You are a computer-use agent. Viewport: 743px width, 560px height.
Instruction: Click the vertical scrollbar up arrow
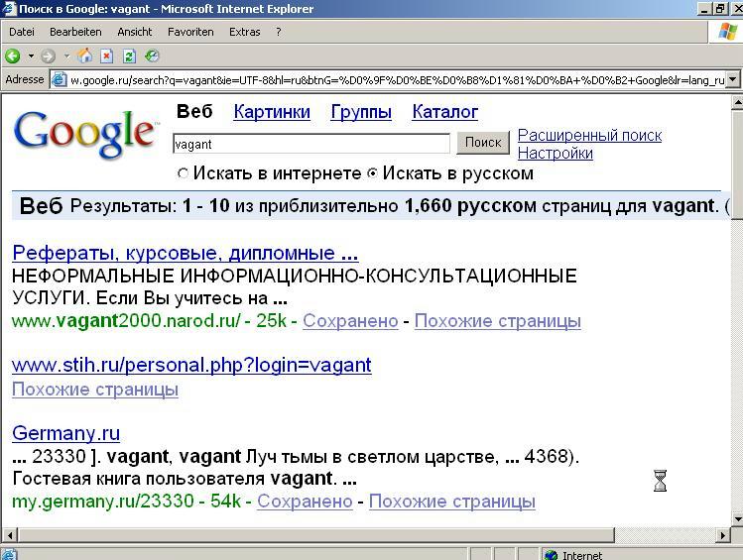click(737, 102)
